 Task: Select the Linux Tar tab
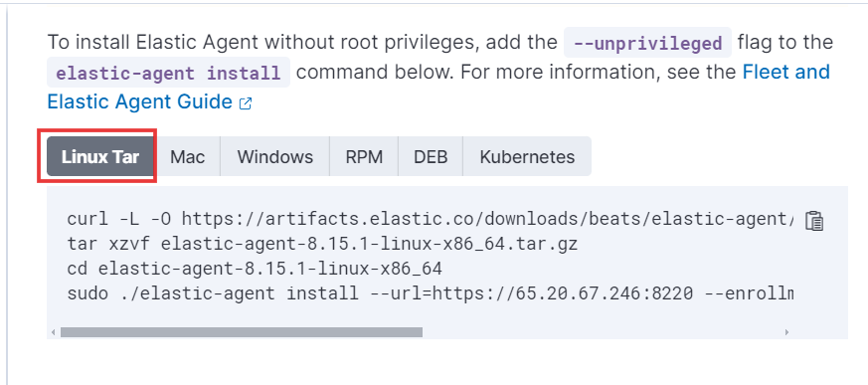point(100,157)
